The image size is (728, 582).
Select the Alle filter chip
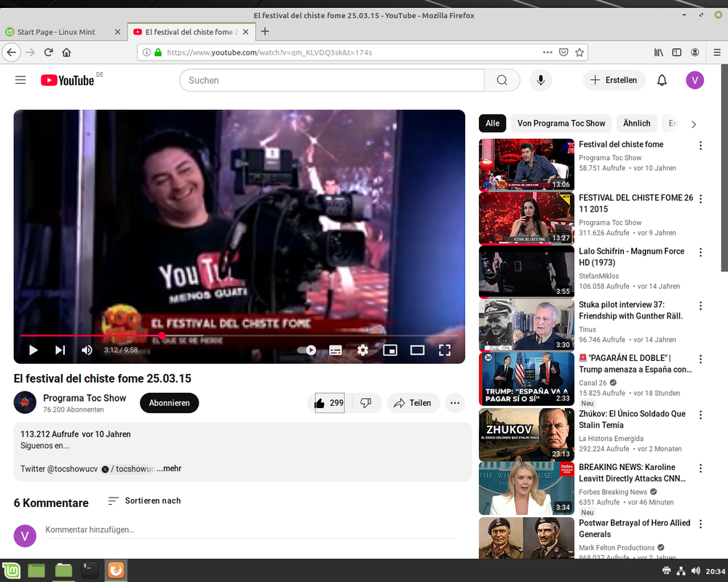tap(492, 124)
